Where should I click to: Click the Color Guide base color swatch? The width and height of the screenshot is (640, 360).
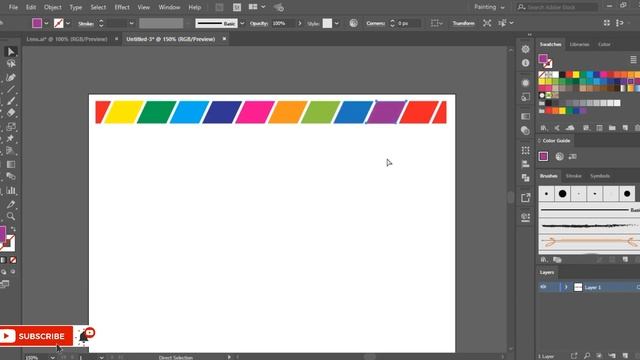pyautogui.click(x=543, y=156)
